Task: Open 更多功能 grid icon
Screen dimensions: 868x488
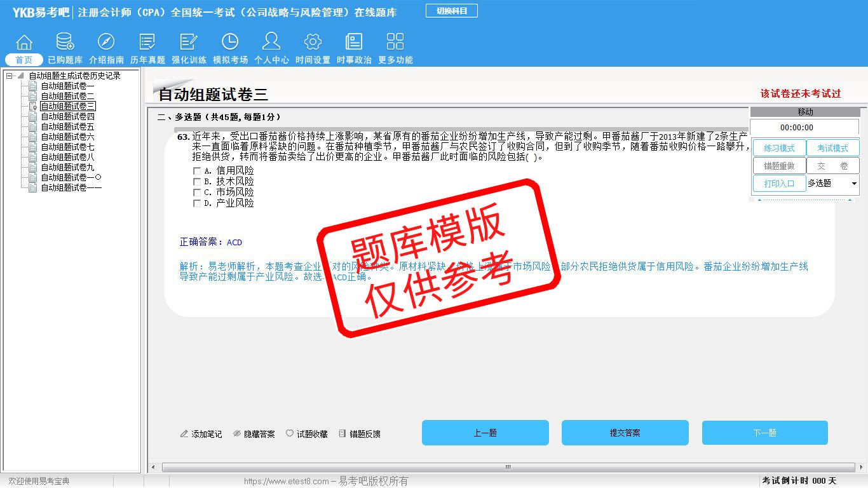Action: point(395,43)
